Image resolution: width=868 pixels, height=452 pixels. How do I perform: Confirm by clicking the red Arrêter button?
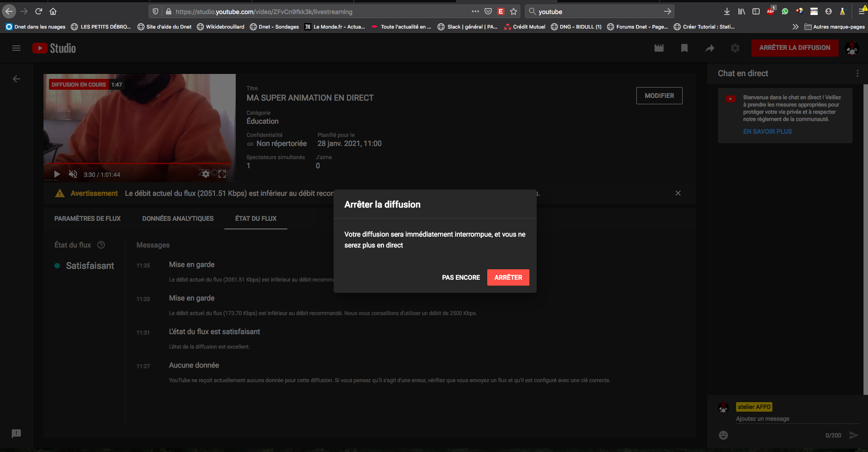508,277
